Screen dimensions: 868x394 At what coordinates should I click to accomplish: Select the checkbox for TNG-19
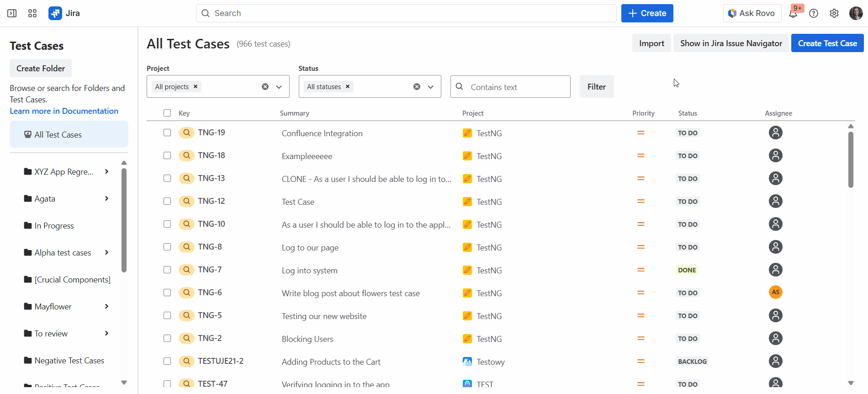click(x=167, y=133)
